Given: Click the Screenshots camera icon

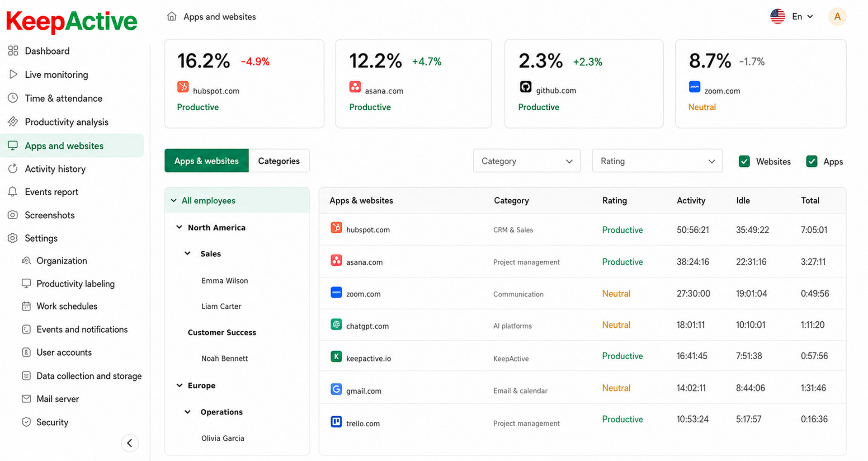Looking at the screenshot, I should (13, 215).
